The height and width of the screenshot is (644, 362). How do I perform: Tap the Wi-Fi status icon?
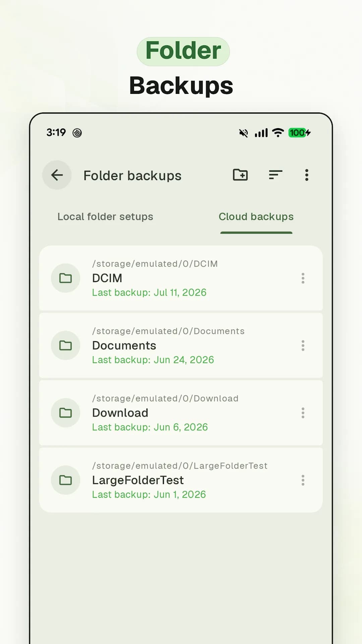(278, 133)
